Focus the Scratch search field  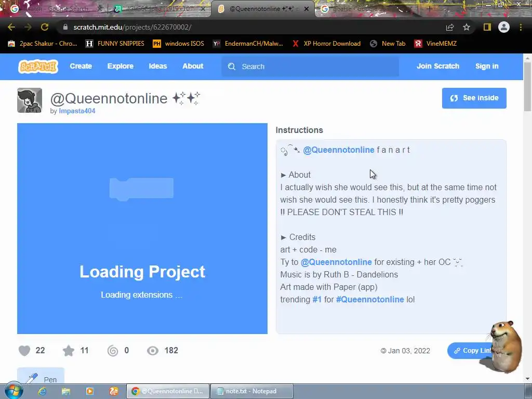[x=310, y=66]
